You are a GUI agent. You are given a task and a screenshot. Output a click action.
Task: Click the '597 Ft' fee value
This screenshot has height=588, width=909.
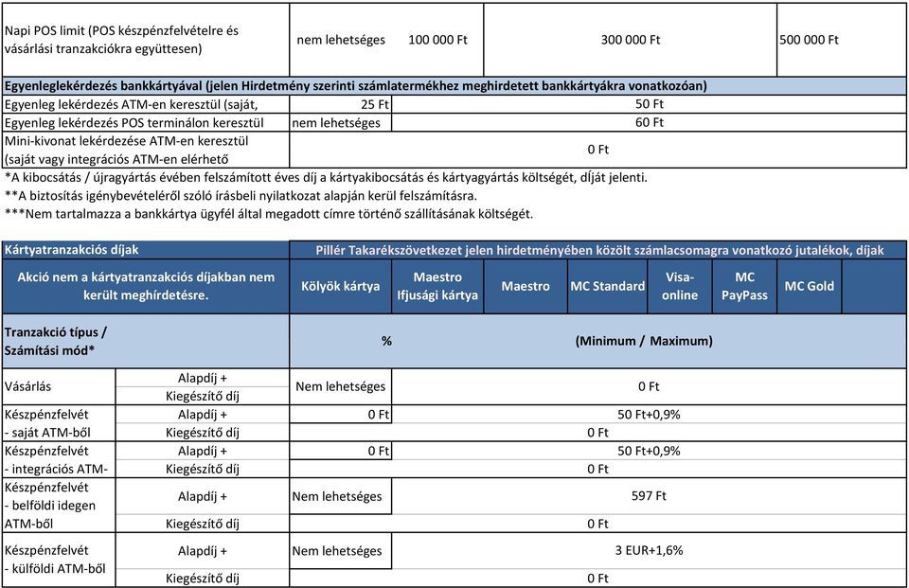pos(649,496)
